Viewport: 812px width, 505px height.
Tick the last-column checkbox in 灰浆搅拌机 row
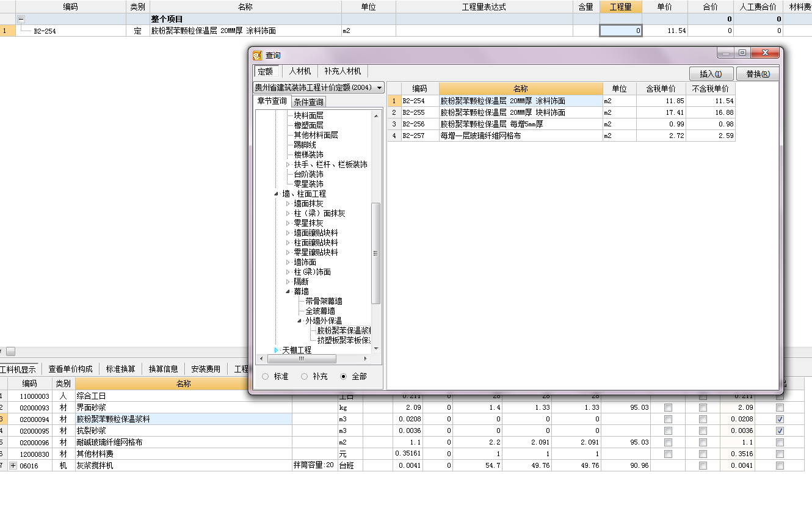pyautogui.click(x=780, y=465)
